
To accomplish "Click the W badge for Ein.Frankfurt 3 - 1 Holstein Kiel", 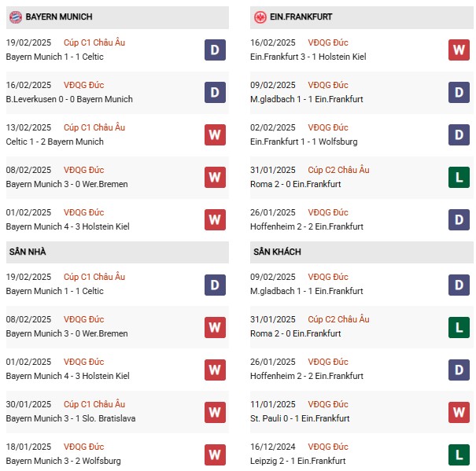I will click(459, 50).
